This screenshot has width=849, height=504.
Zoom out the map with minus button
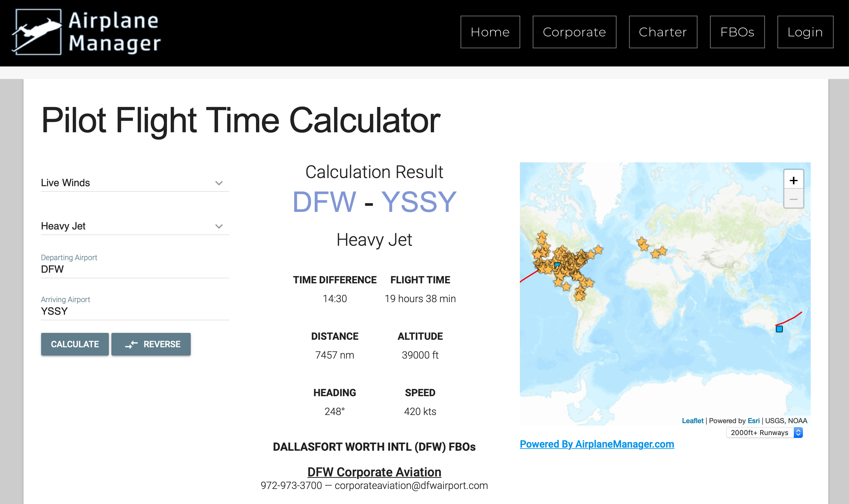pyautogui.click(x=793, y=199)
